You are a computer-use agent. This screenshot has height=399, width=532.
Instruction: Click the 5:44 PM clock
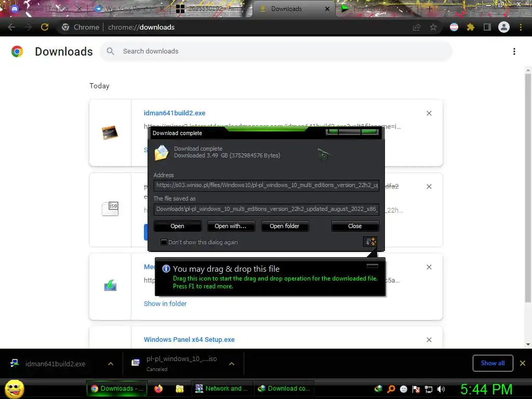tap(486, 389)
